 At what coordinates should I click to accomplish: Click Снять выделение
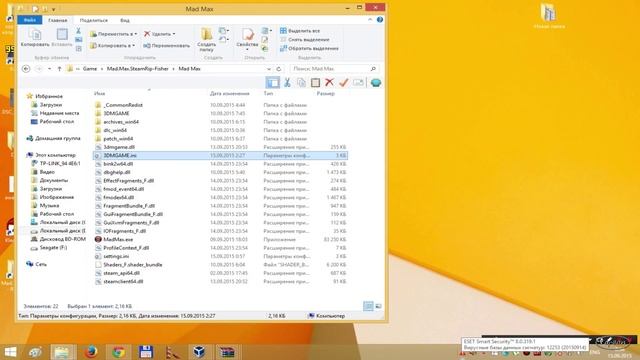[x=305, y=40]
